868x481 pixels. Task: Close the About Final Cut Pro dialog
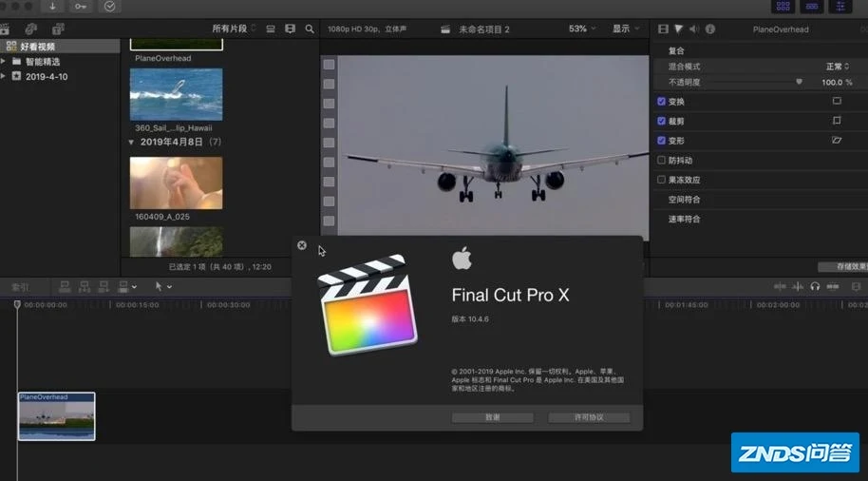pyautogui.click(x=302, y=245)
